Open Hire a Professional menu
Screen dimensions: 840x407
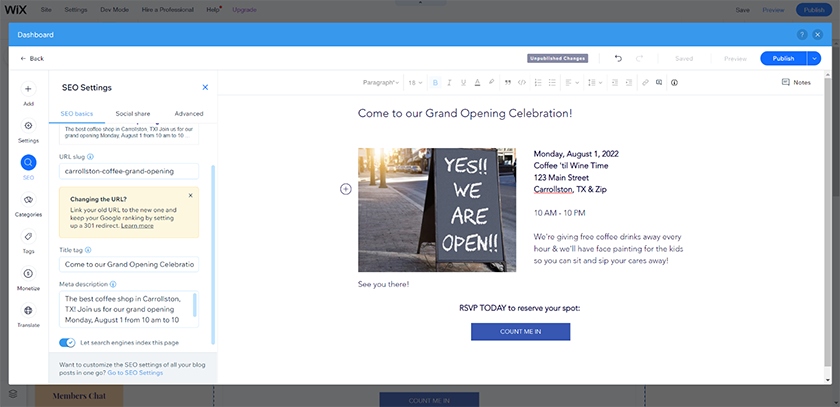[168, 10]
